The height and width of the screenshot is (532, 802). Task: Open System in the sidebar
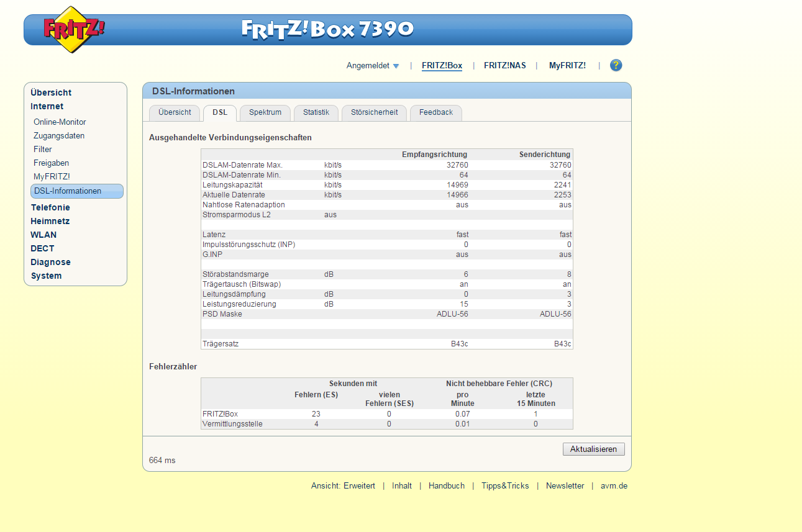(47, 276)
